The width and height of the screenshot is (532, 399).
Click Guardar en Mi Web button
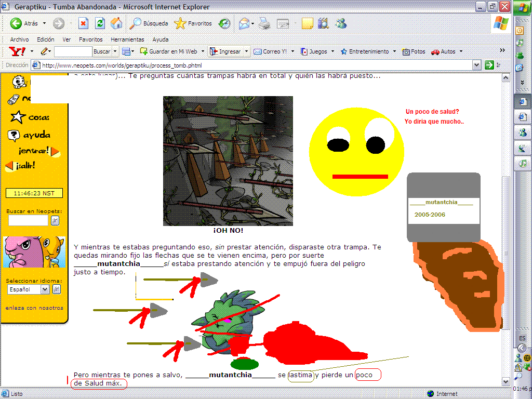click(x=169, y=51)
